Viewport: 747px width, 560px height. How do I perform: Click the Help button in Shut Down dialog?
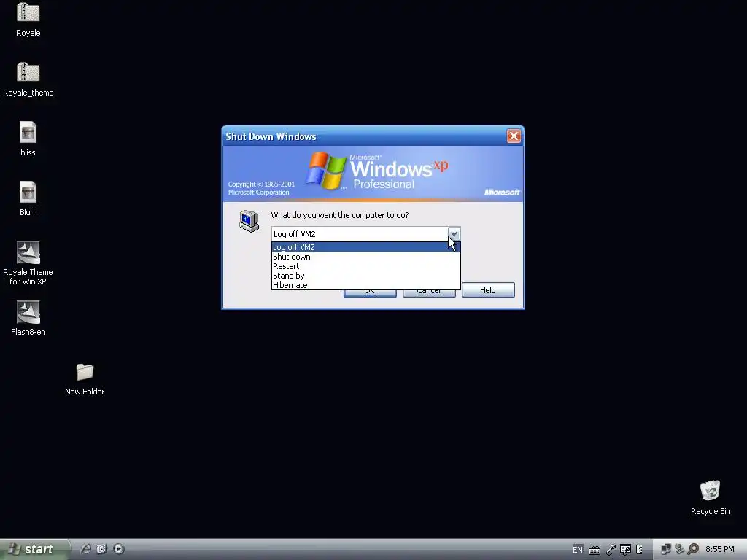point(488,290)
